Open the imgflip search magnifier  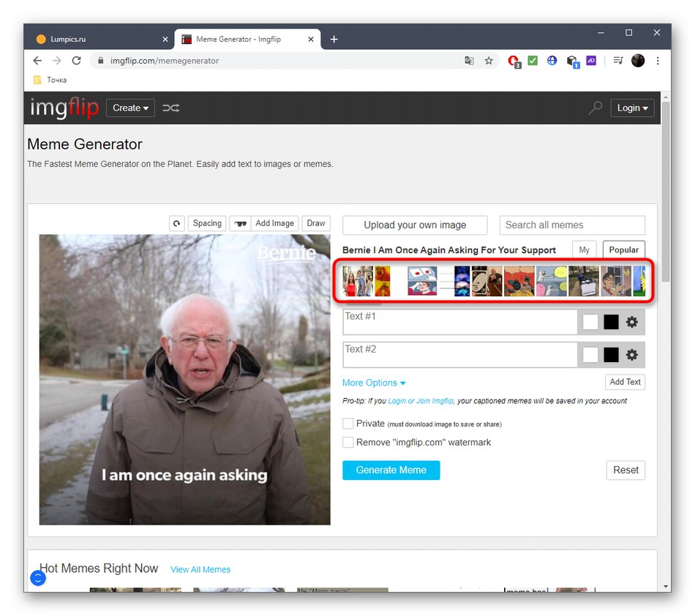coord(596,108)
